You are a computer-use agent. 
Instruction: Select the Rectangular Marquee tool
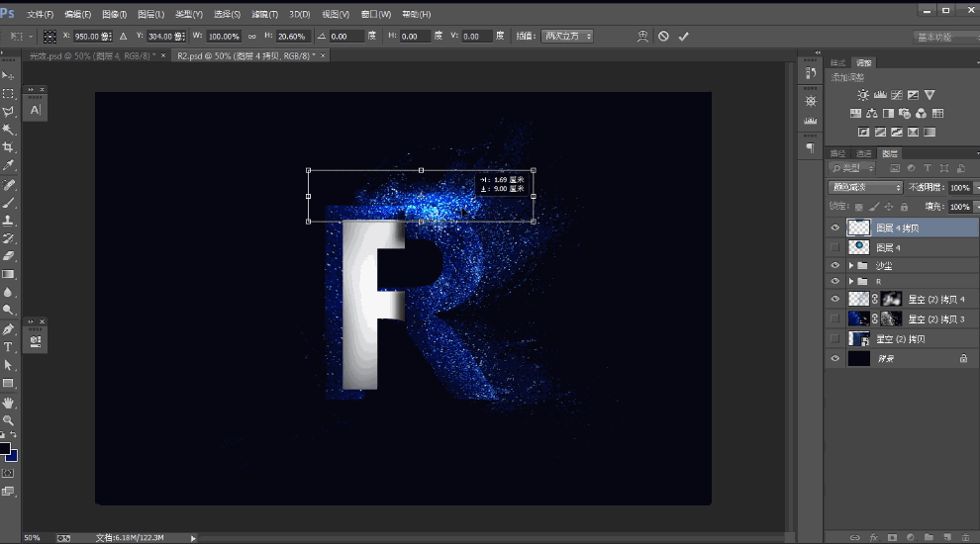(x=8, y=94)
